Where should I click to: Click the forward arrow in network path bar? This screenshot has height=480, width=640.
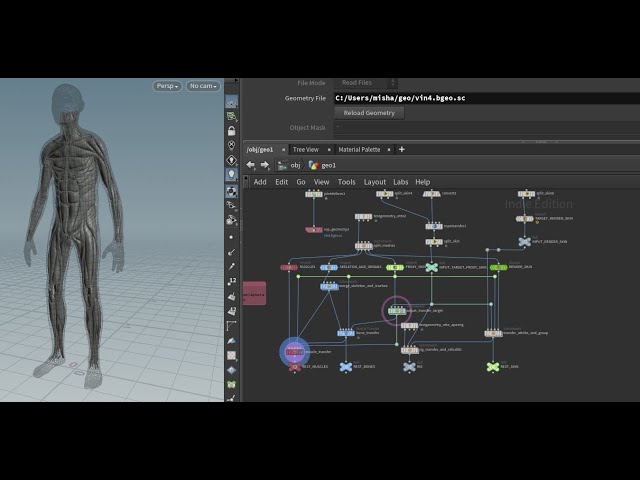pos(265,165)
